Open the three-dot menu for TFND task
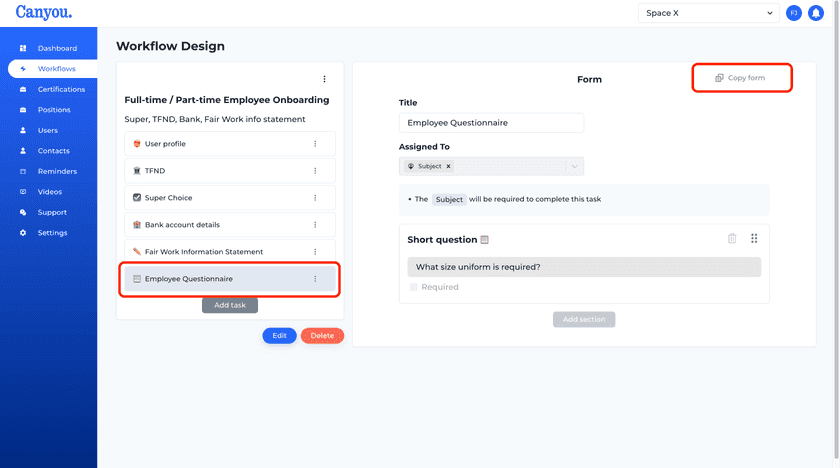Screen dimensions: 840x468 tap(315, 171)
